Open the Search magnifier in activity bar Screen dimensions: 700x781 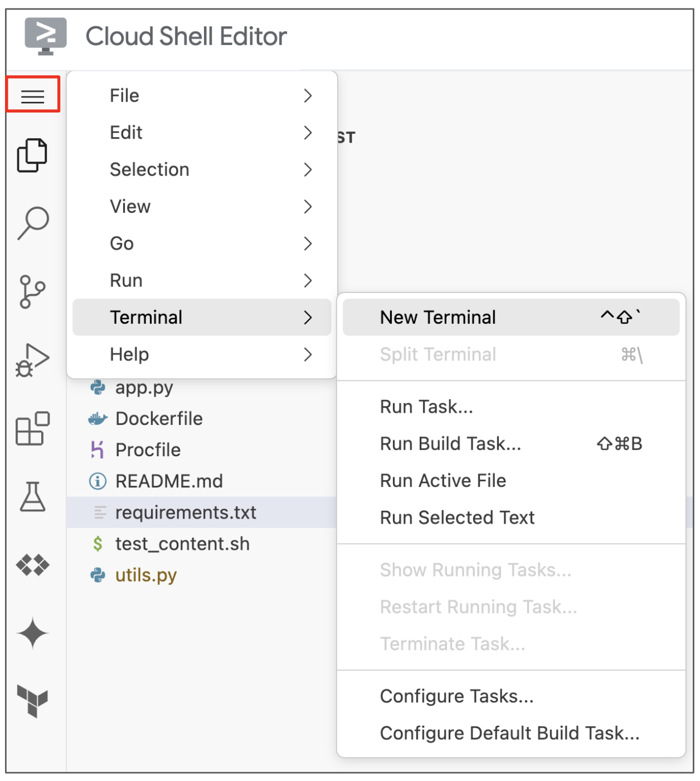33,223
